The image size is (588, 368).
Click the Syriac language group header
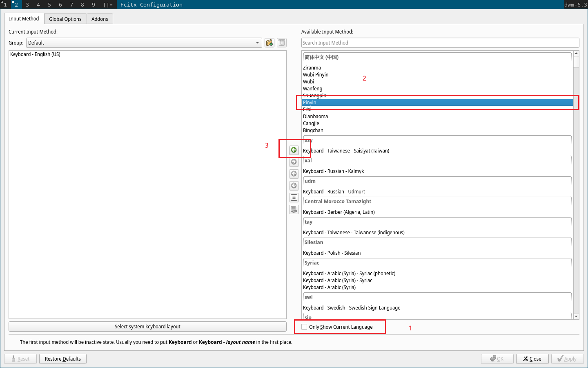(x=437, y=263)
